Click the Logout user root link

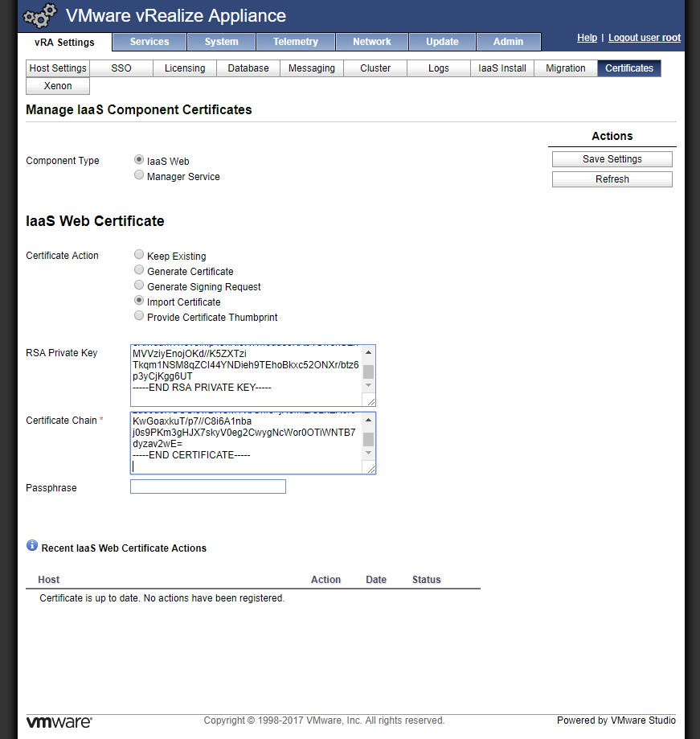pos(644,38)
